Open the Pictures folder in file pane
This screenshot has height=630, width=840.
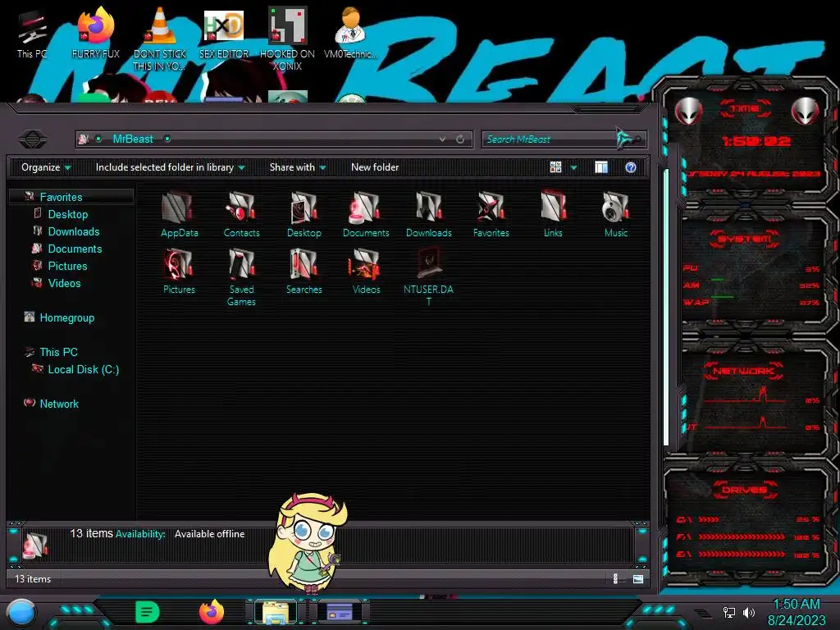coord(179,271)
